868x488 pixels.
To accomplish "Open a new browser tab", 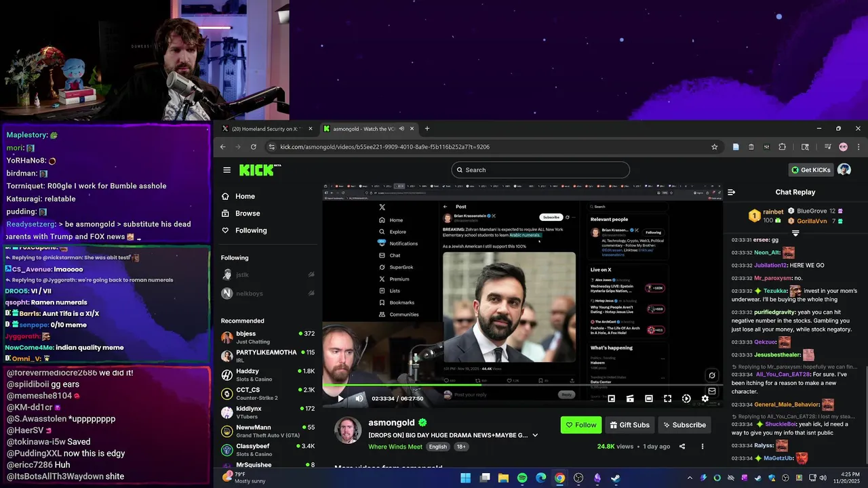I will 427,129.
